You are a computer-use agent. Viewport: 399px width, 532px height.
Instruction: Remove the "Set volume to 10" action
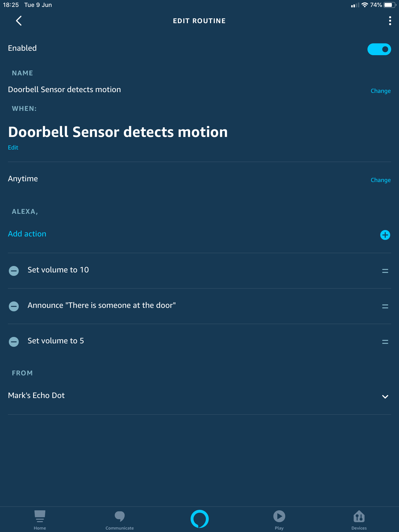coord(14,271)
